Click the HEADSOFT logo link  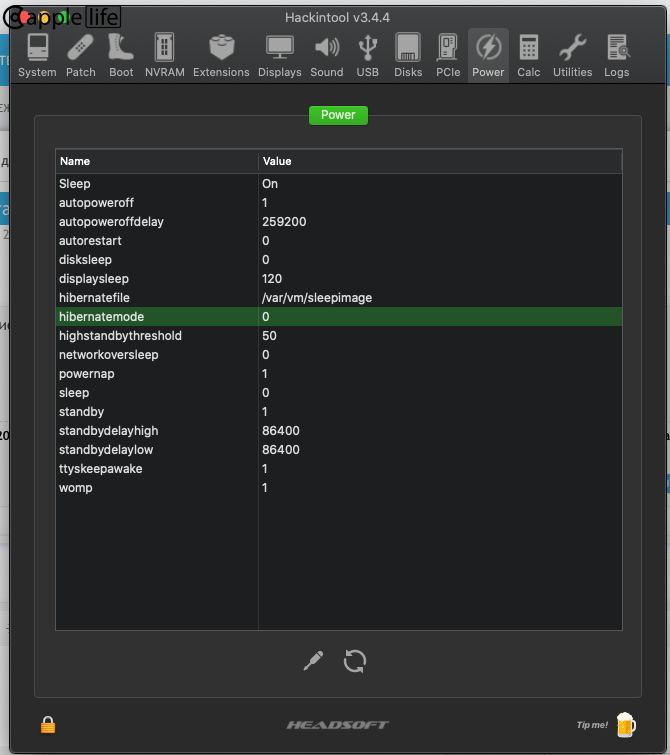[x=338, y=725]
